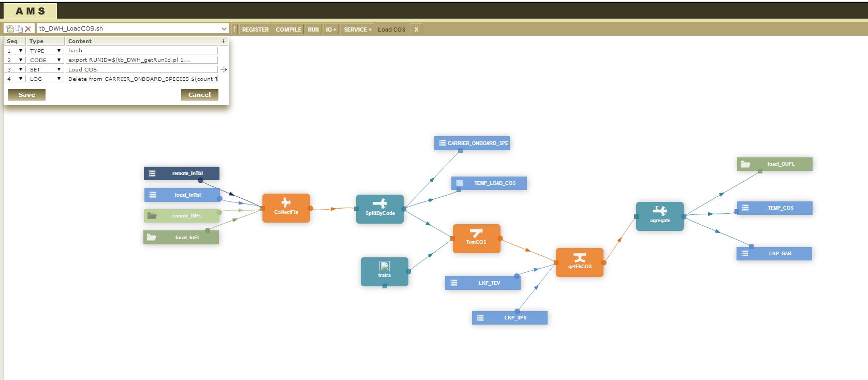Select the CollectFls node icon
Screen dimensions: 868x380
(286, 202)
